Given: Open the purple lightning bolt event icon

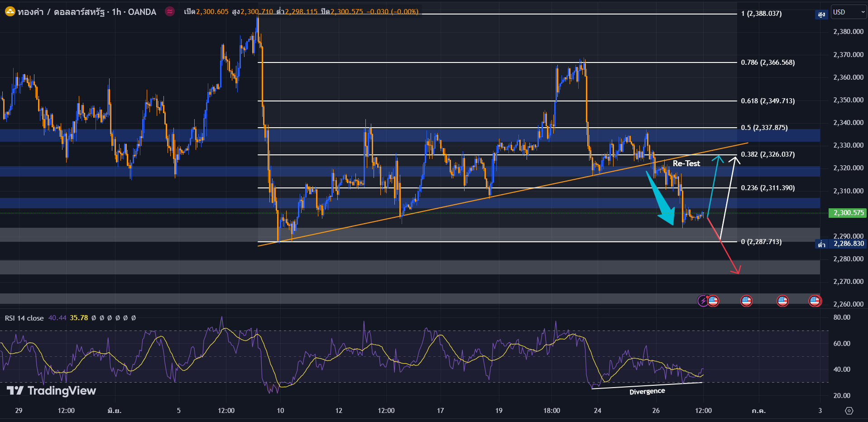Looking at the screenshot, I should click(703, 300).
